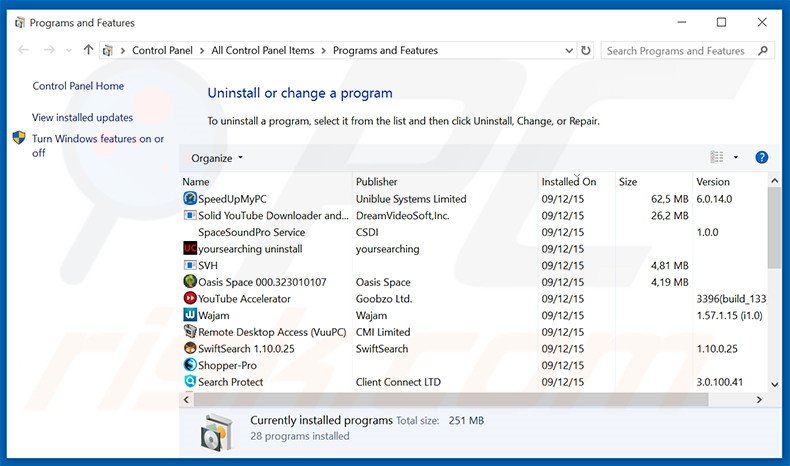Click the SVH program icon

(190, 265)
